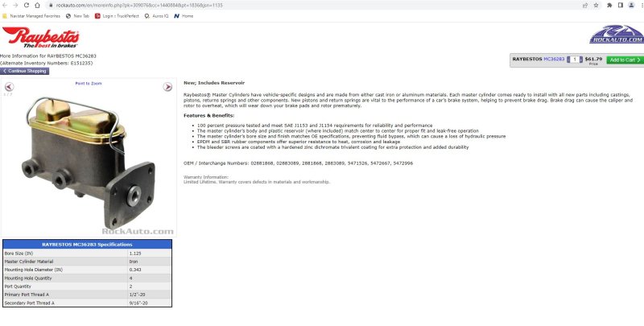Open Navistar Managed Favorites bookmark folder

[31, 16]
